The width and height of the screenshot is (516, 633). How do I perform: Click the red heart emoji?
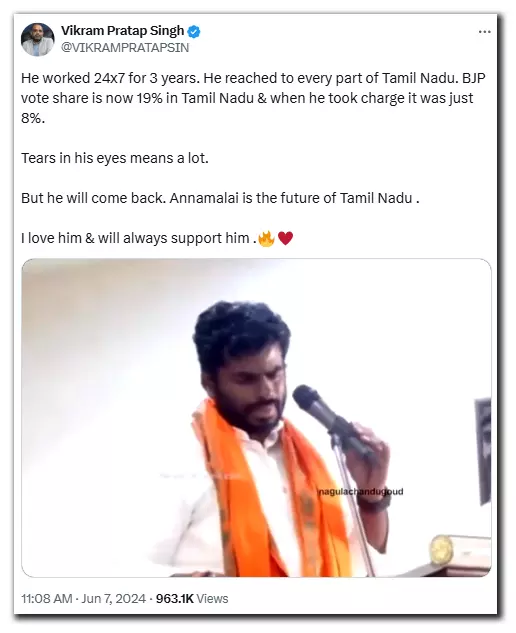point(285,238)
